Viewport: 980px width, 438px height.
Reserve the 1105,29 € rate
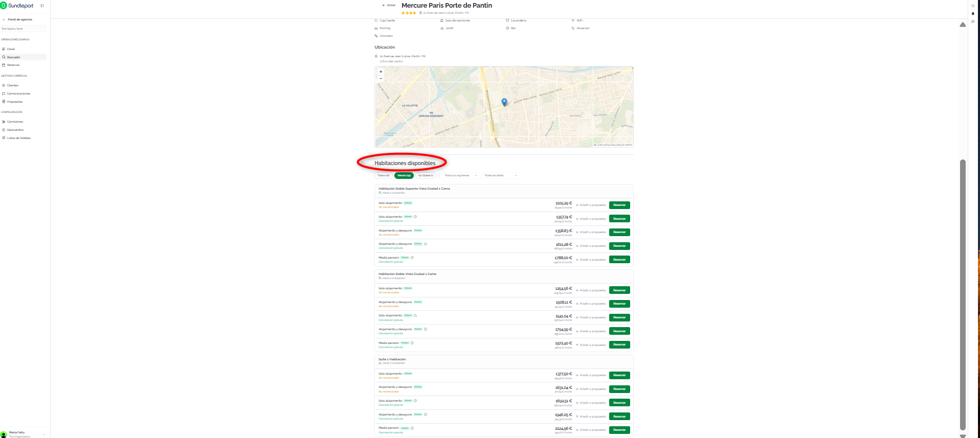point(619,205)
